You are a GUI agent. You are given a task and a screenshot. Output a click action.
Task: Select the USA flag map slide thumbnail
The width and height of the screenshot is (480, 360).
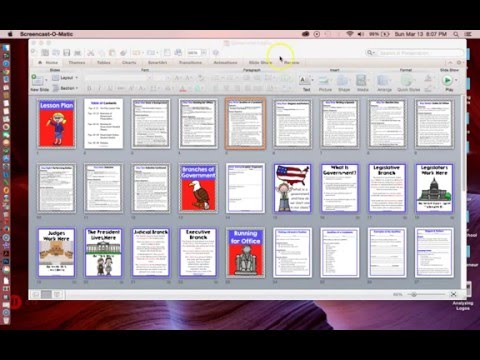(292, 188)
